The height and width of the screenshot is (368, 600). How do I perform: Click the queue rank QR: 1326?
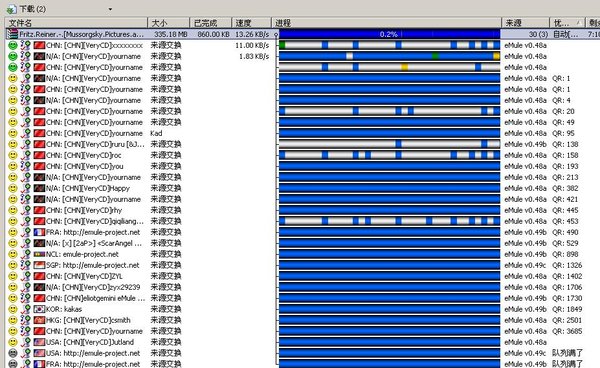[567, 265]
